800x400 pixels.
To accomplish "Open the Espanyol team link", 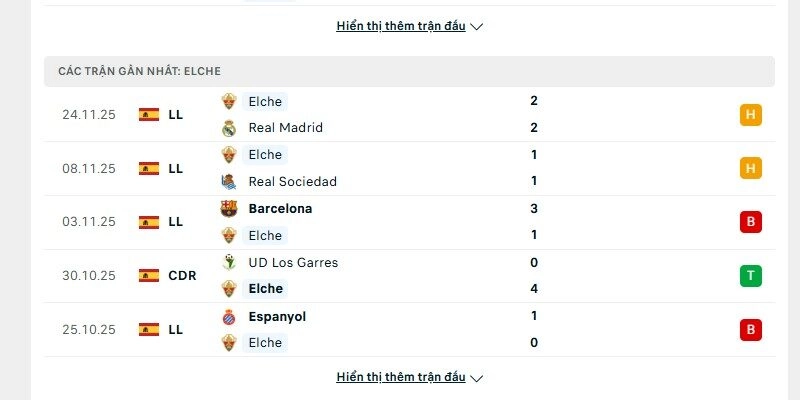I will tap(277, 317).
